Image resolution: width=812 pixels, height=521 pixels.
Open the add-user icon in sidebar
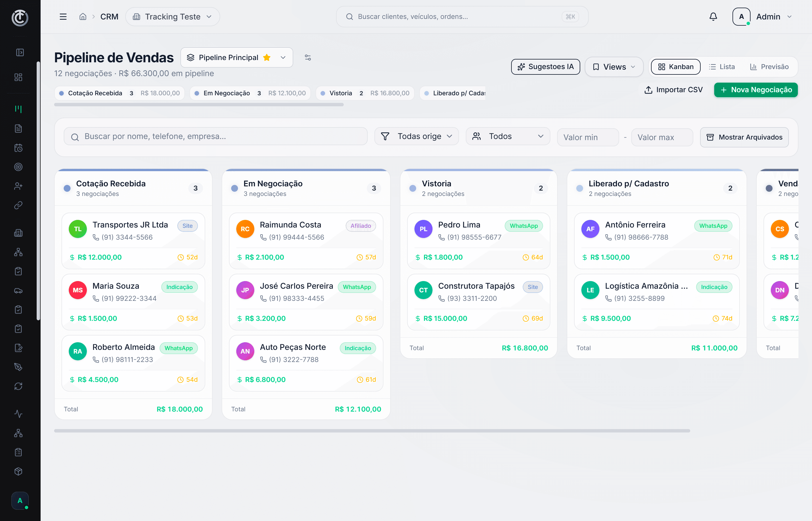(19, 186)
